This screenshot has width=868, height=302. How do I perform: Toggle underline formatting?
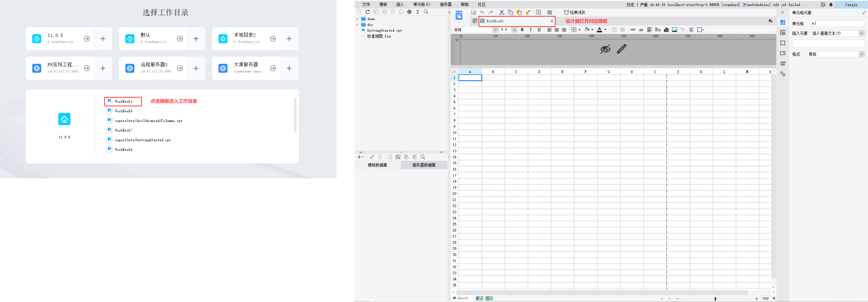pyautogui.click(x=539, y=30)
